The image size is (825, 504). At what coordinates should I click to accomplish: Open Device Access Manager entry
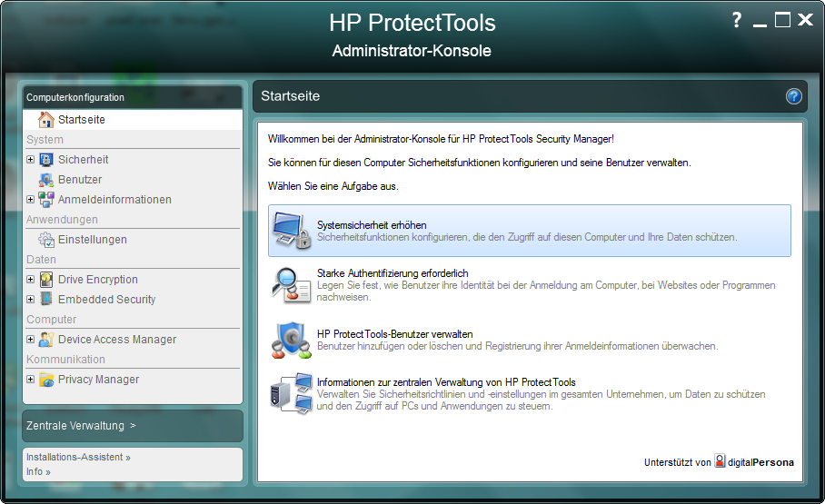pos(117,340)
